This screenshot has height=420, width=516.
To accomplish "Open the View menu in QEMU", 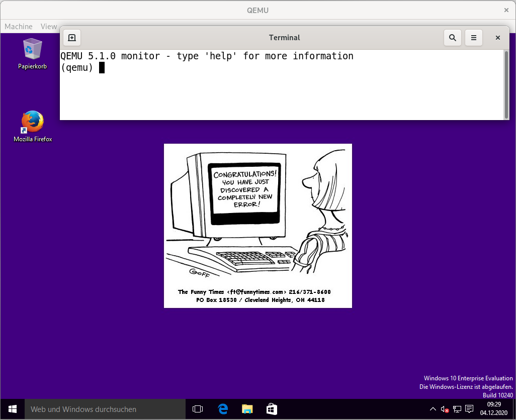I will [49, 26].
